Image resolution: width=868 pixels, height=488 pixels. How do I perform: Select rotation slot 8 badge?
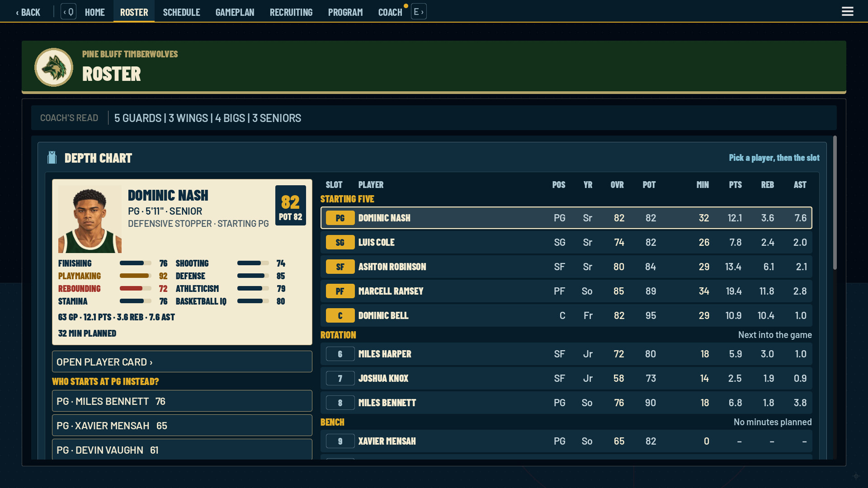click(x=340, y=403)
